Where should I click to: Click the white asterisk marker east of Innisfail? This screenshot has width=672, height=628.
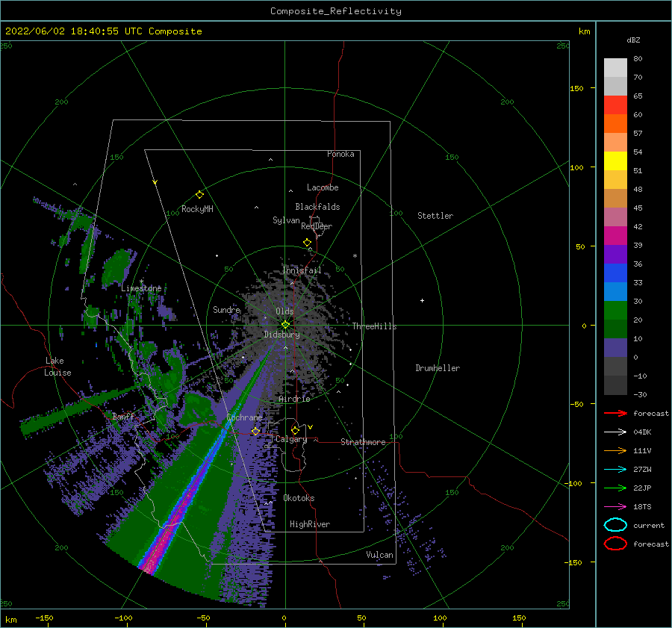click(355, 256)
